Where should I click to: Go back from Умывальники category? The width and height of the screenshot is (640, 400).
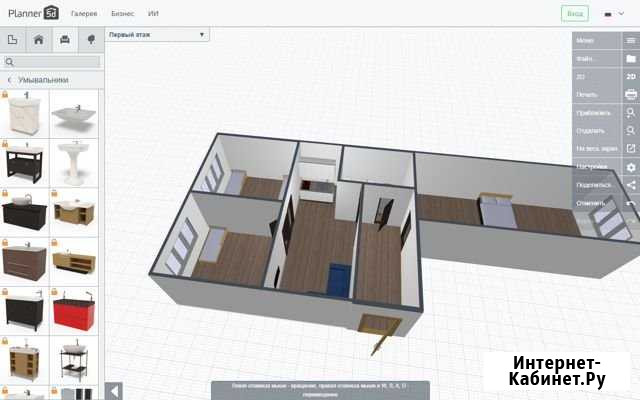tap(9, 79)
